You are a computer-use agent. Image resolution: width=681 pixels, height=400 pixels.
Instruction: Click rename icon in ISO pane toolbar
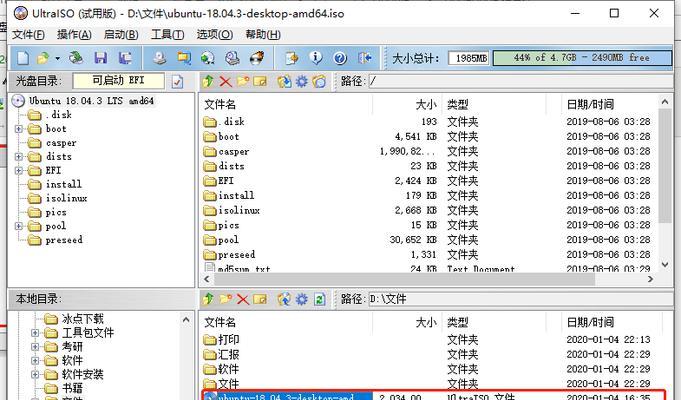(260, 81)
